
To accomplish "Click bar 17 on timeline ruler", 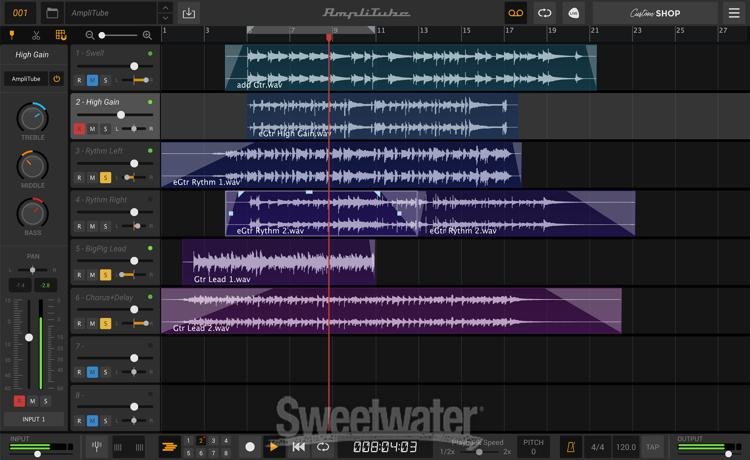I will 509,31.
